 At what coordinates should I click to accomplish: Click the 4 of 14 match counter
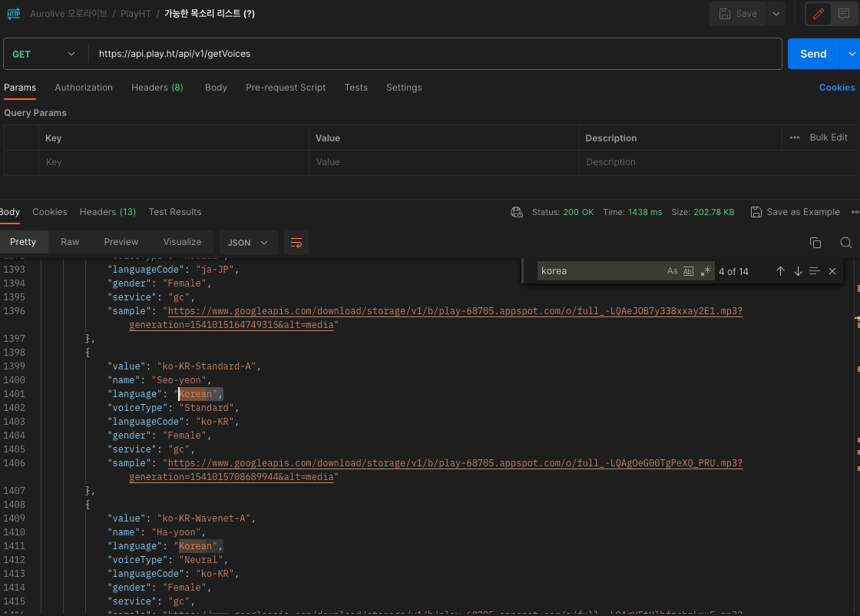pyautogui.click(x=733, y=272)
